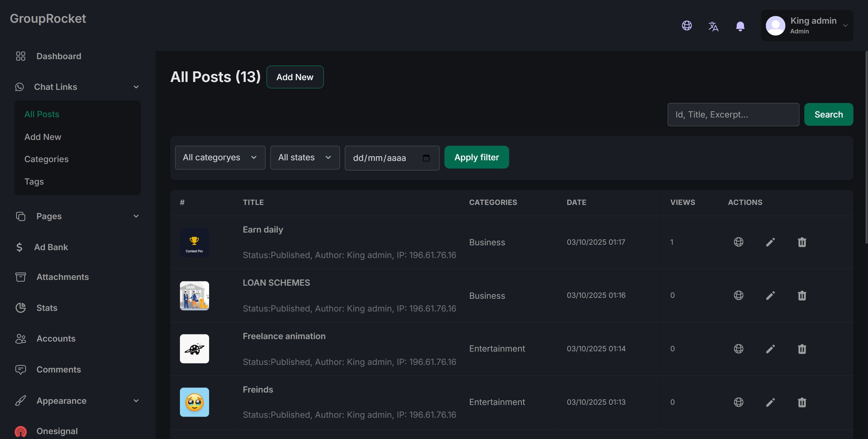
Task: Edit the LOAN SCHEMES post
Action: [x=770, y=296]
